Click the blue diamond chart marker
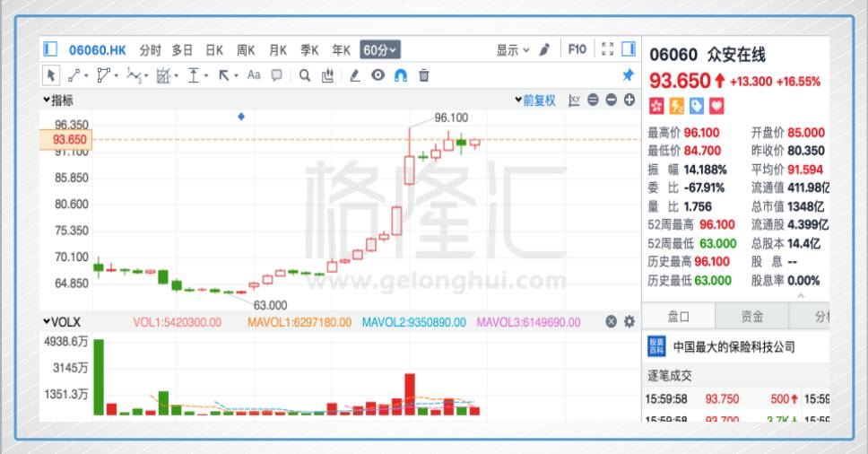This screenshot has height=454, width=868. (x=241, y=117)
